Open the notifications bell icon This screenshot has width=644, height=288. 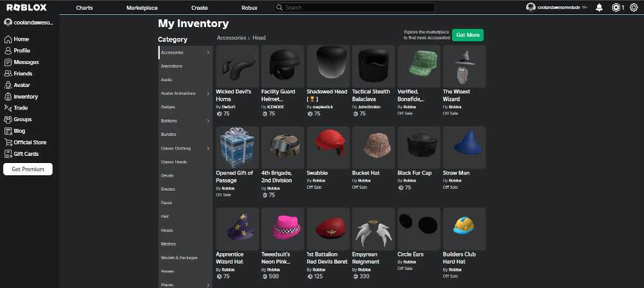(x=599, y=7)
